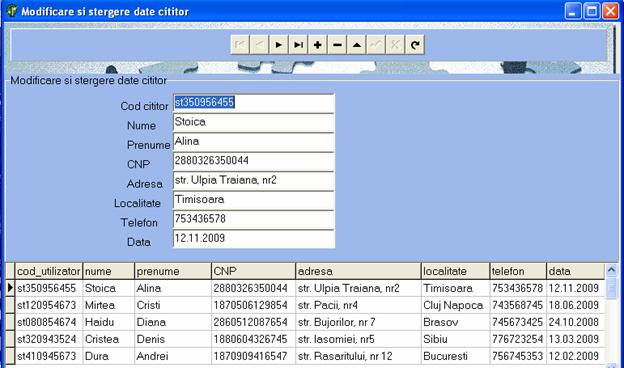Click the Cristea name cell

(x=109, y=339)
